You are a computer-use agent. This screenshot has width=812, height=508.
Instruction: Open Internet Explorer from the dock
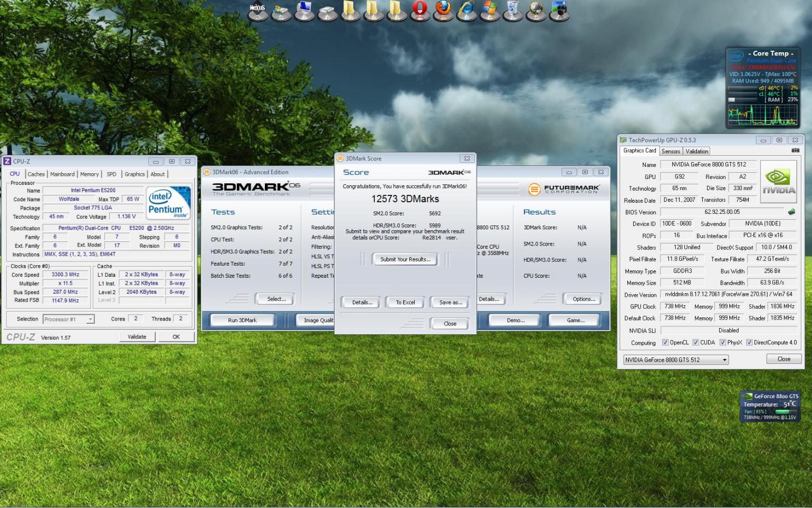tap(466, 11)
